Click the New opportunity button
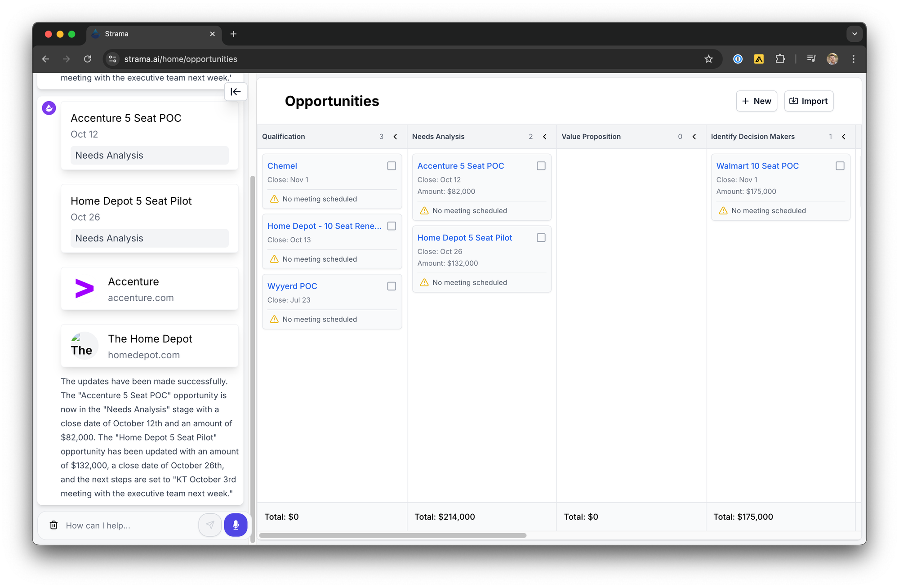899x588 pixels. [x=757, y=101]
